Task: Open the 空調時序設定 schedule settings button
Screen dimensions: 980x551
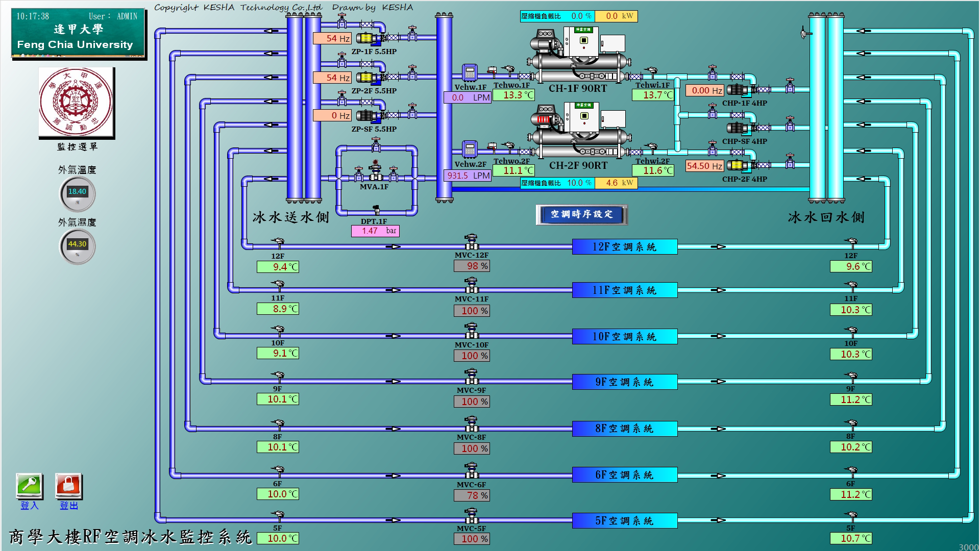Action: pos(581,214)
